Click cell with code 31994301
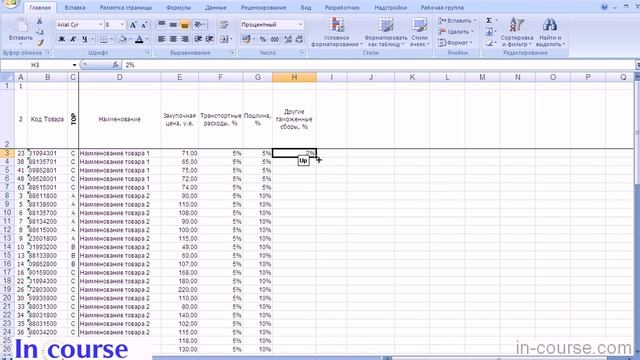The image size is (640, 360). [47, 153]
